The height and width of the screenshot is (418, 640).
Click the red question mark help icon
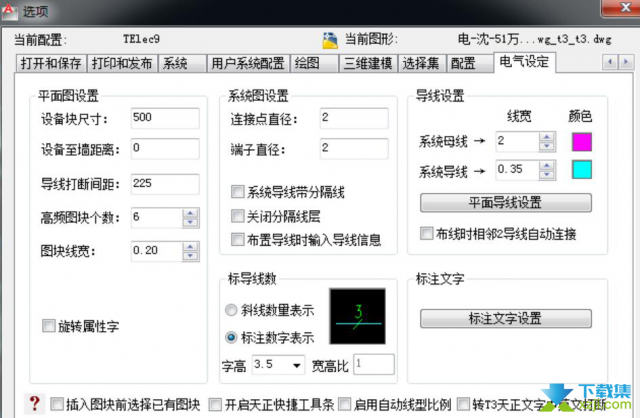35,403
